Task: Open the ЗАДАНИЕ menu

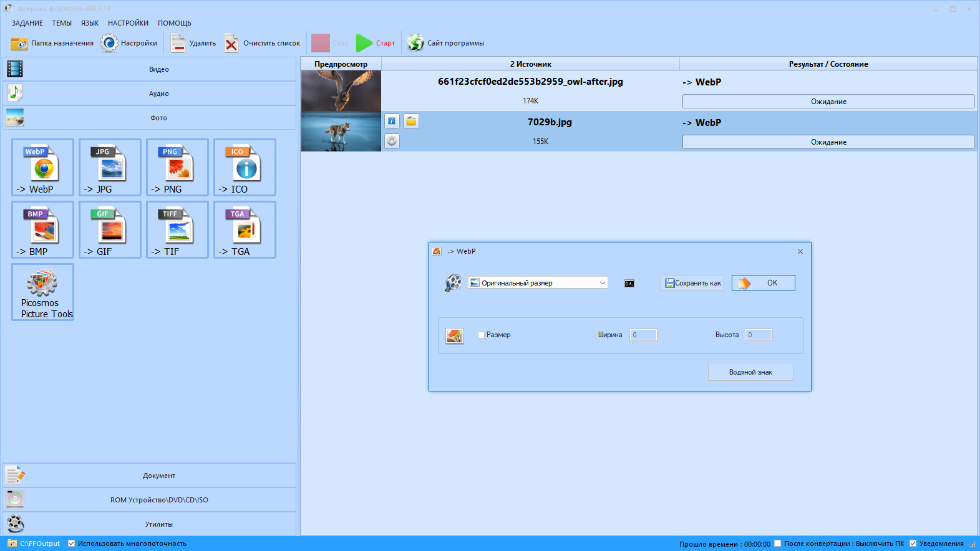Action: [x=27, y=23]
